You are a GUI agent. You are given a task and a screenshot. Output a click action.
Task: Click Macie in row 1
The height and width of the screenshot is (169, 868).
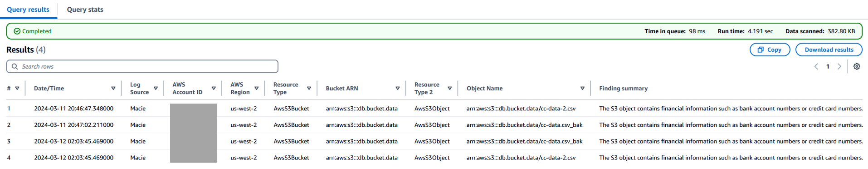pos(138,109)
